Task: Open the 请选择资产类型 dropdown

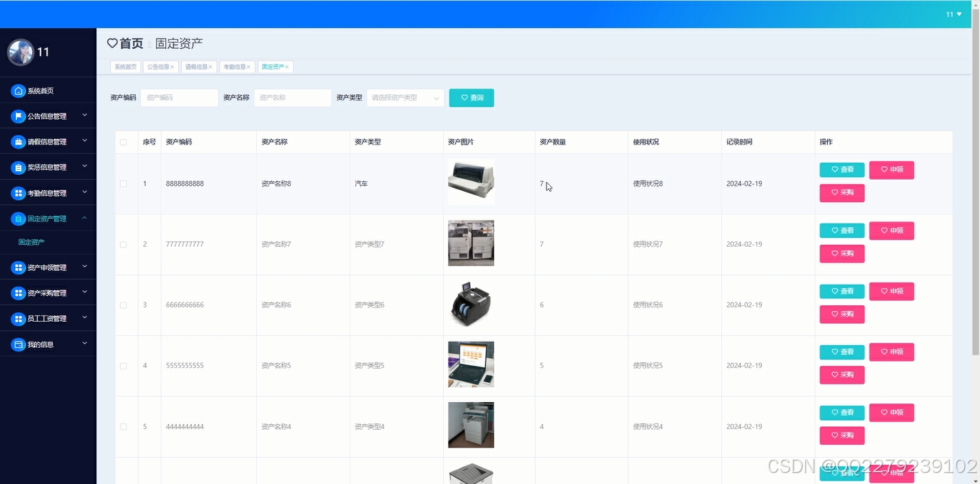Action: point(405,98)
